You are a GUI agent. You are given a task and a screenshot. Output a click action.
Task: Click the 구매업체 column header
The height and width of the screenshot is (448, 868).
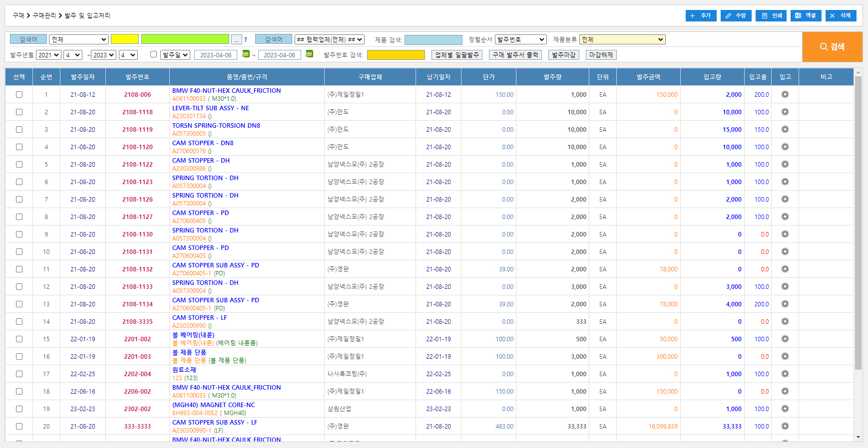pos(370,77)
